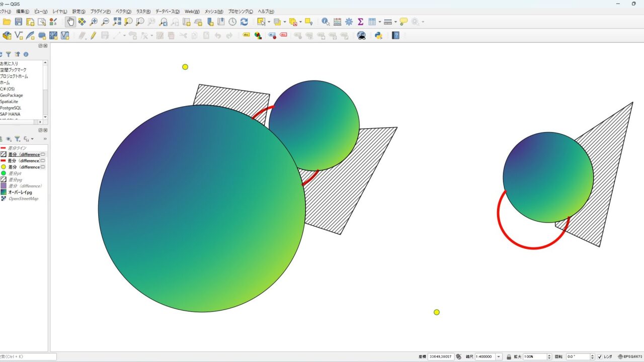The image size is (644, 362).
Task: Toggle the scale lock padlock icon
Action: click(x=509, y=356)
